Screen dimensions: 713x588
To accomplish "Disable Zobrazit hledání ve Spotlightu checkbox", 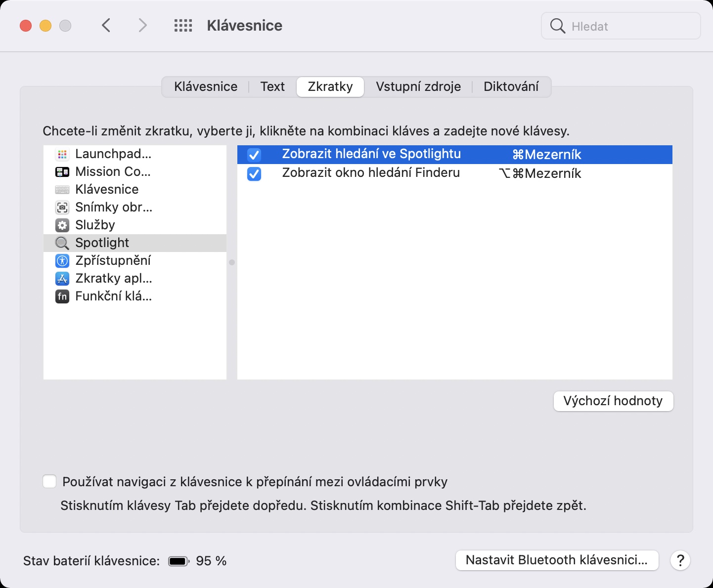I will [x=254, y=155].
